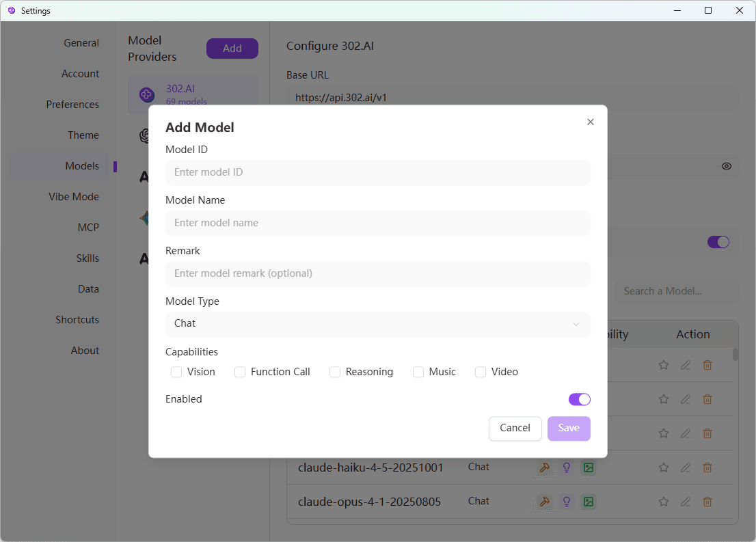Check the Vision capability checkbox
Screen dimensions: 756x542
point(176,372)
